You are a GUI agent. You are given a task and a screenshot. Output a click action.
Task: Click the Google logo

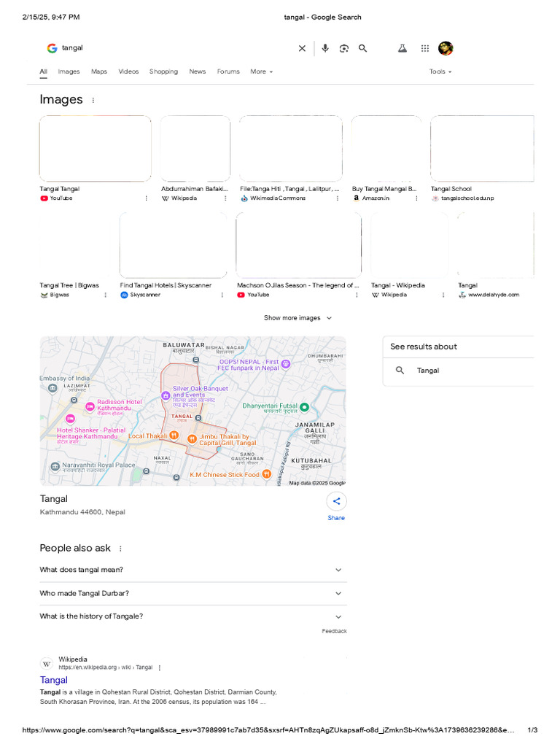point(52,48)
